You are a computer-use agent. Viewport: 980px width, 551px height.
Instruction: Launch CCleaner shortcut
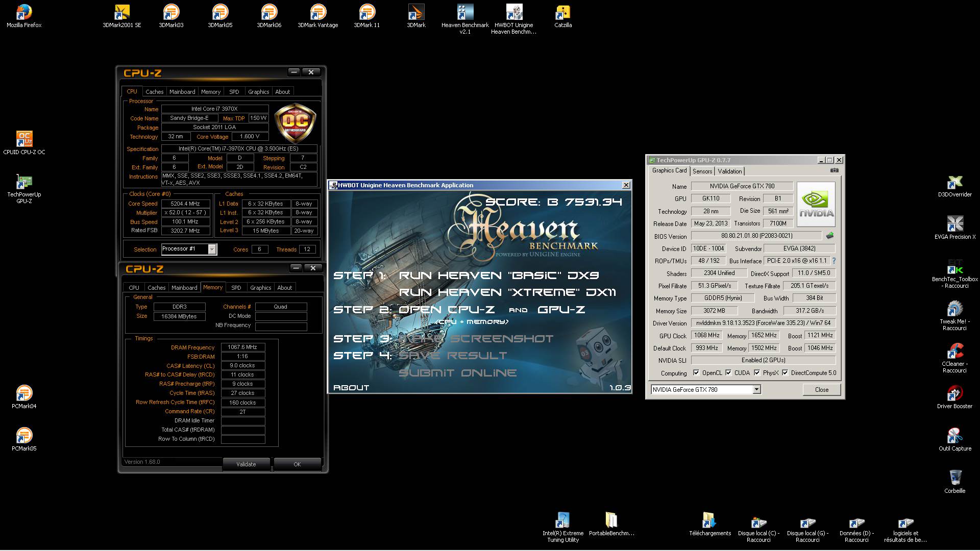(x=955, y=358)
